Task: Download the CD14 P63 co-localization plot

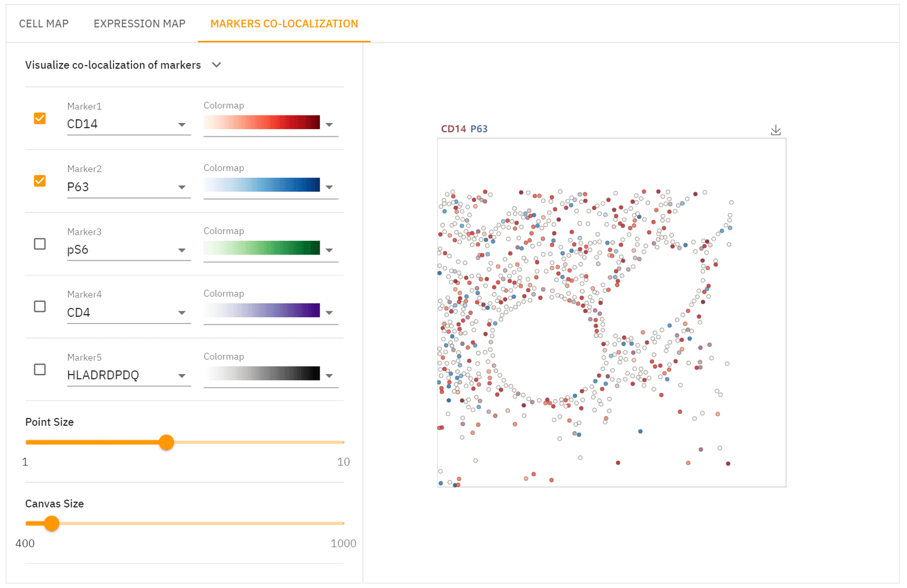Action: pyautogui.click(x=776, y=130)
